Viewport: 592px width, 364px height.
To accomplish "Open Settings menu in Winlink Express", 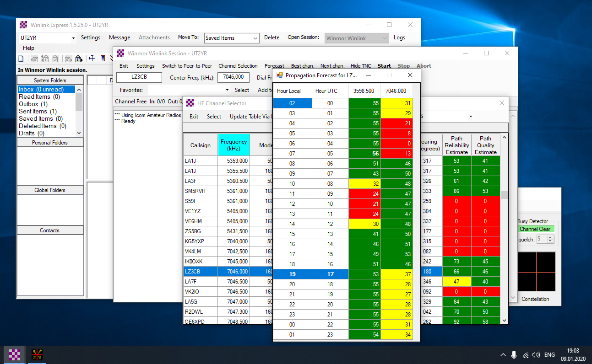I will [91, 37].
